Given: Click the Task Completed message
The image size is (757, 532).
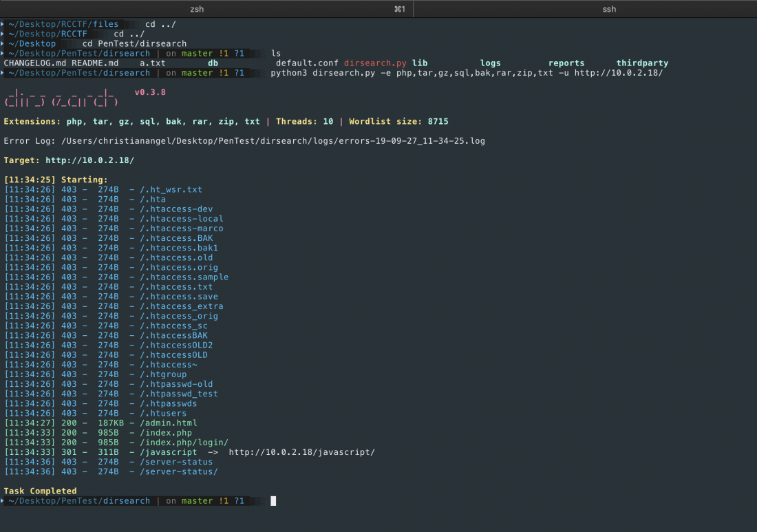Looking at the screenshot, I should [40, 491].
